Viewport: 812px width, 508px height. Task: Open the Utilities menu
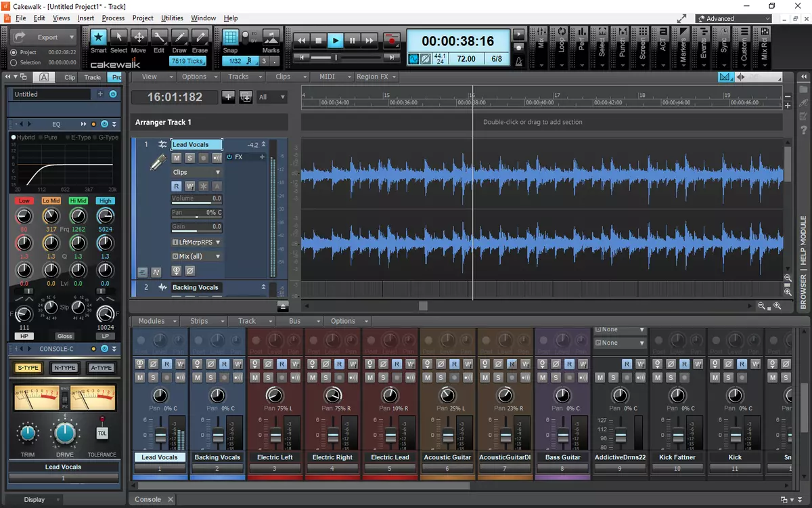pos(172,18)
